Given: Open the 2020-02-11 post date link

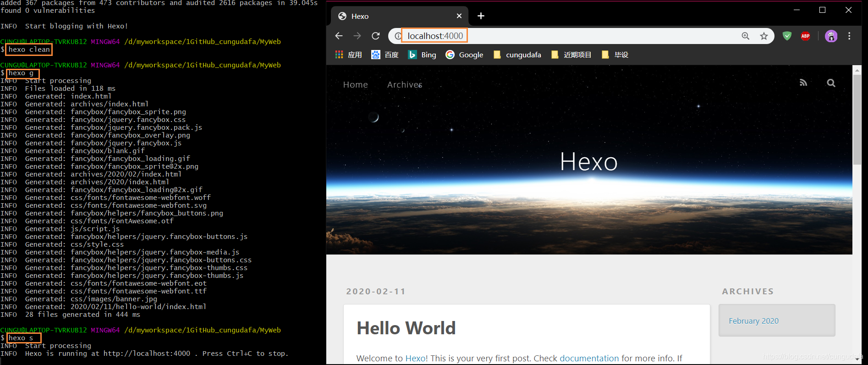Looking at the screenshot, I should click(376, 291).
